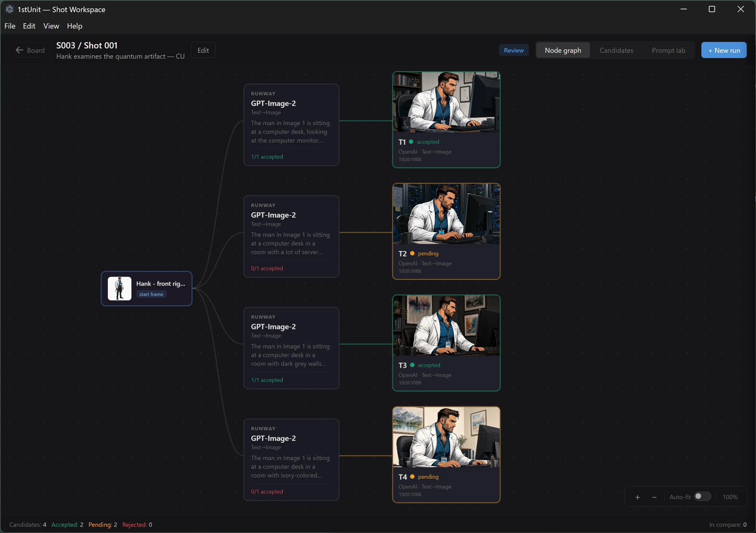Close the Shot Workspace window

[x=740, y=9]
